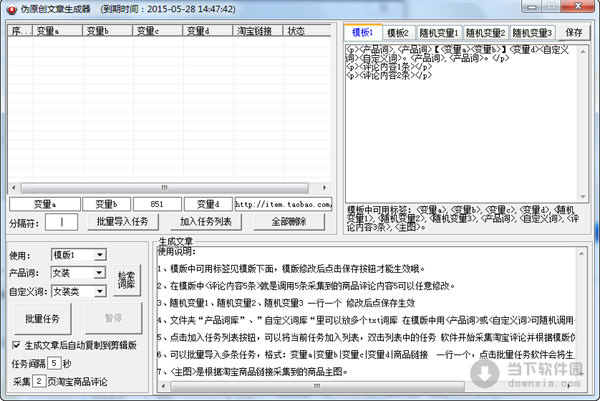Click 生成文章 horizontal scrollbar thumb

318,386
